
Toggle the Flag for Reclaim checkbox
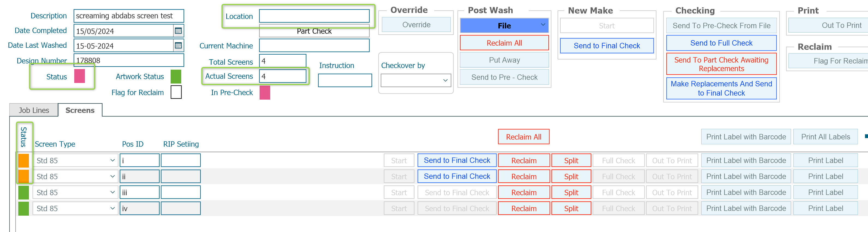(176, 92)
